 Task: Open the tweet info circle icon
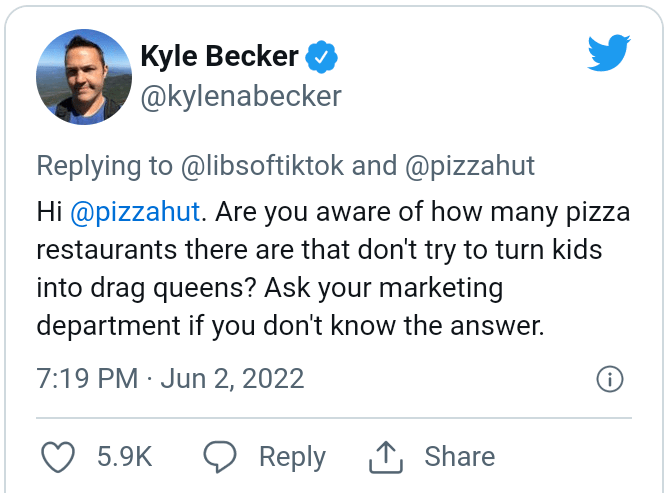(x=610, y=380)
